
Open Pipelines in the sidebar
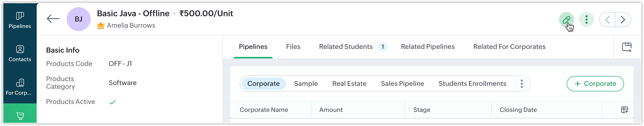point(20,20)
